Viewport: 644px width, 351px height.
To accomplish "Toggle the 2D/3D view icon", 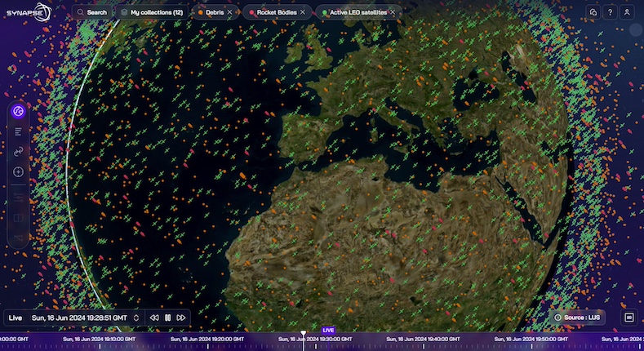I will [x=628, y=318].
